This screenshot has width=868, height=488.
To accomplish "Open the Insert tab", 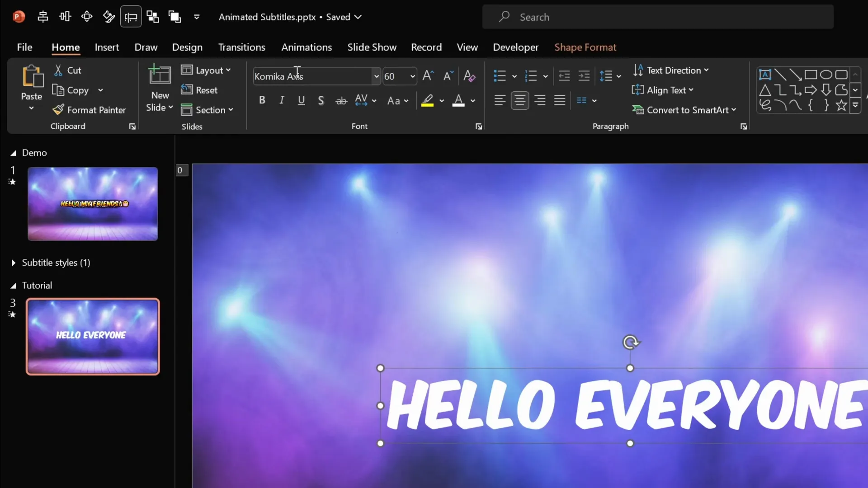I will (107, 47).
